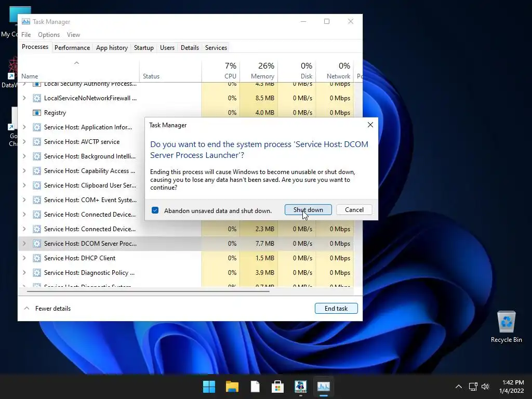
Task: Uncheck Abandon unsaved data and shut down
Action: click(x=155, y=210)
